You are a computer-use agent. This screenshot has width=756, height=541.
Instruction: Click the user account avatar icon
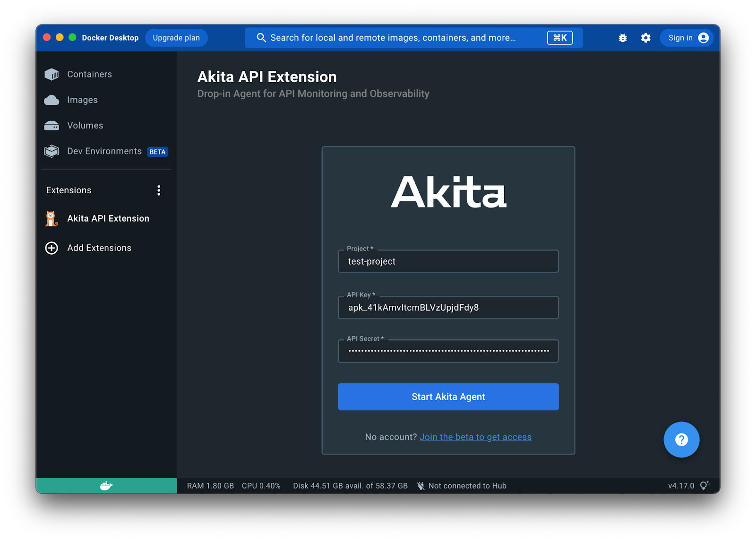click(704, 38)
